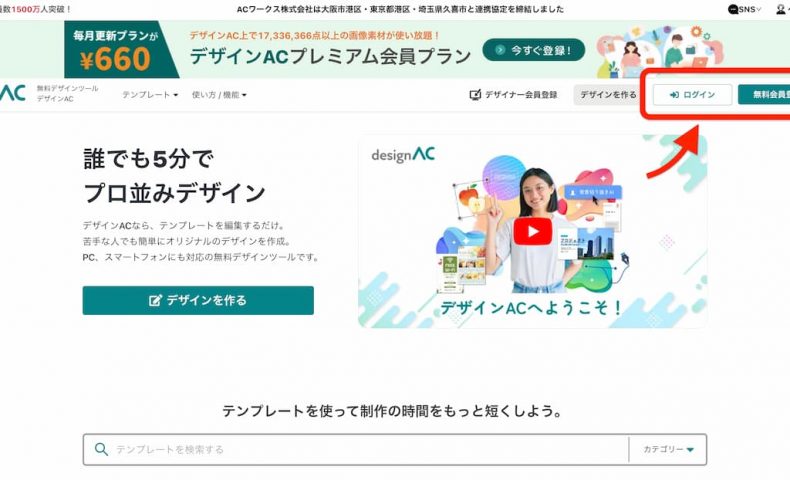
Task: Click the 今すぐ登録! banner button
Action: tap(534, 50)
